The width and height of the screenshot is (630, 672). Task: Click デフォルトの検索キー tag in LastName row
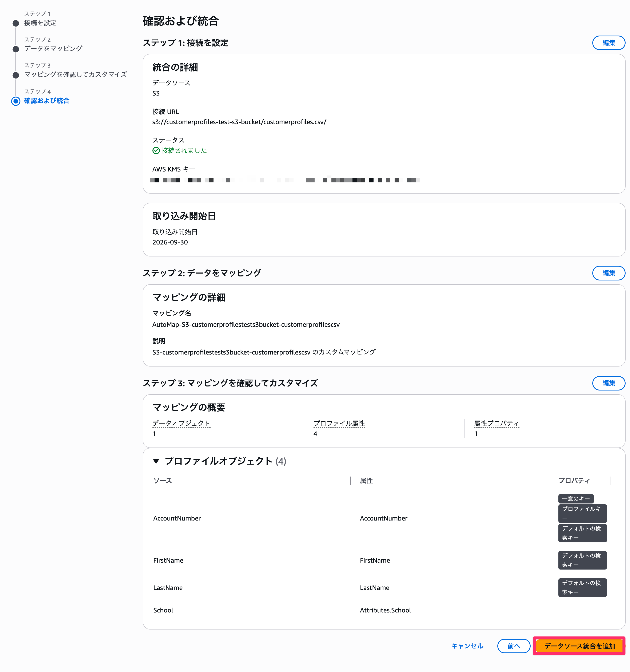coord(582,587)
